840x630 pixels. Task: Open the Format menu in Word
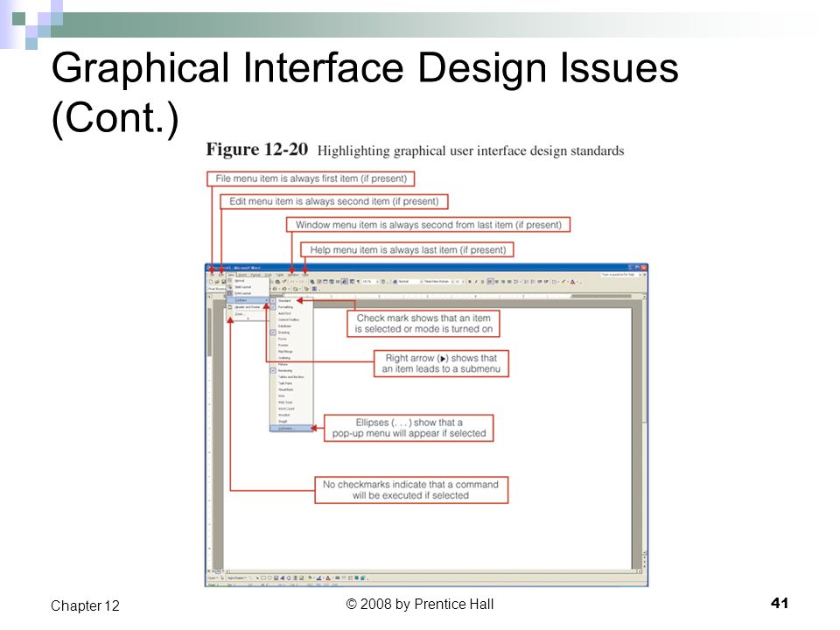[255, 275]
